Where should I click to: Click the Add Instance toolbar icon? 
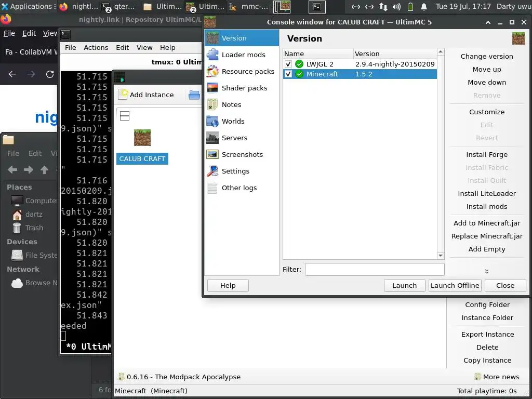pyautogui.click(x=123, y=95)
